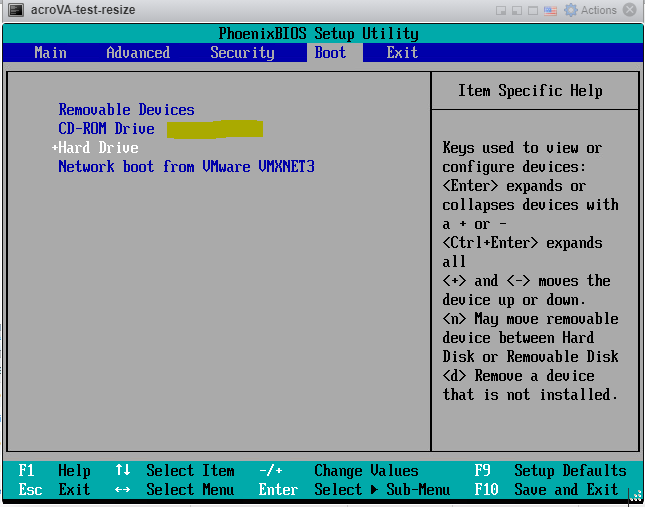The height and width of the screenshot is (507, 645).
Task: Click the second console layout icon in title bar
Action: 517,10
